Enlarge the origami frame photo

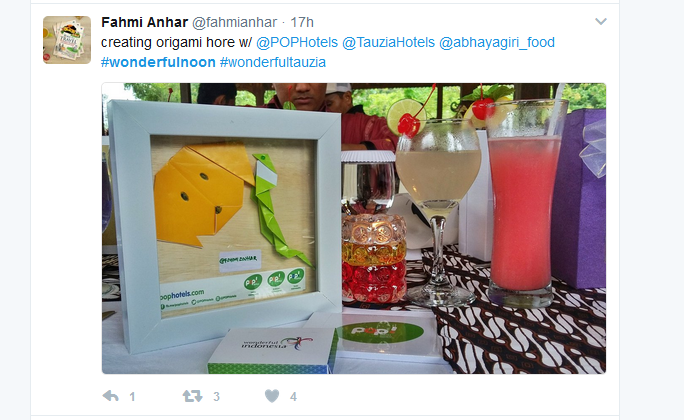[x=354, y=228]
